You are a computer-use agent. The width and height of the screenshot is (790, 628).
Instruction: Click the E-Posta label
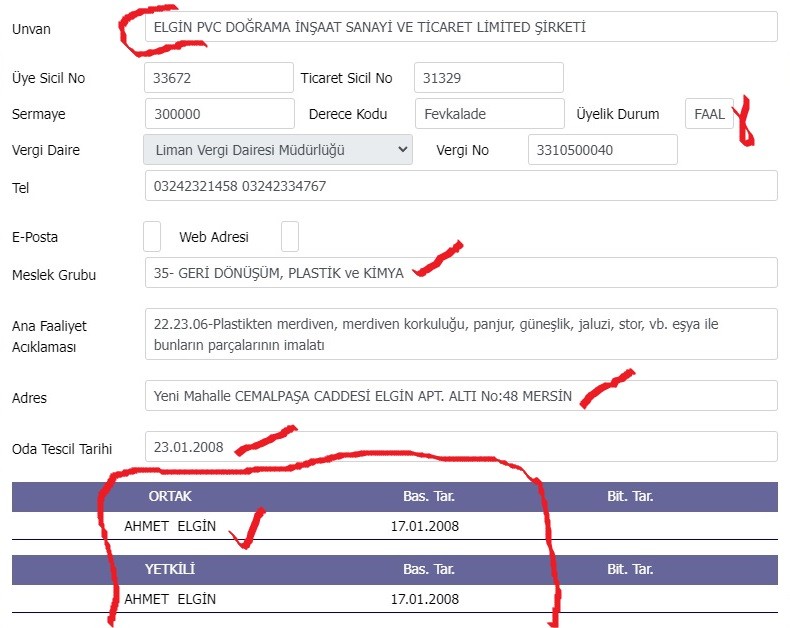(x=35, y=237)
